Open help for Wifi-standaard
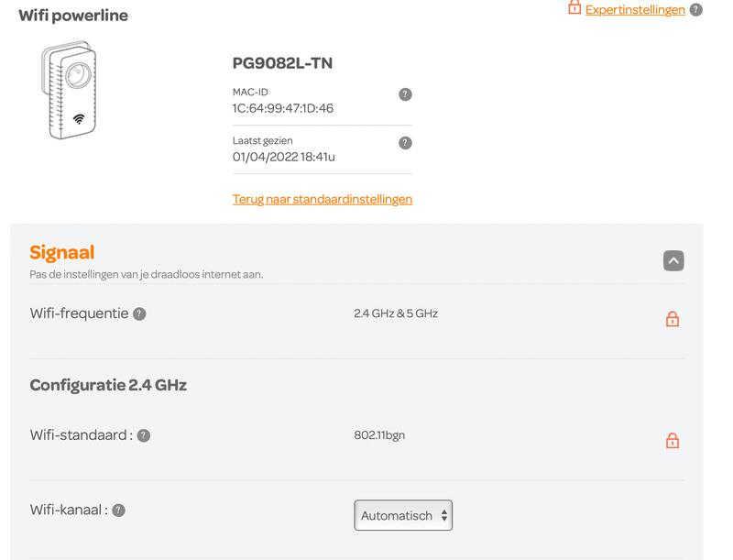 point(144,435)
